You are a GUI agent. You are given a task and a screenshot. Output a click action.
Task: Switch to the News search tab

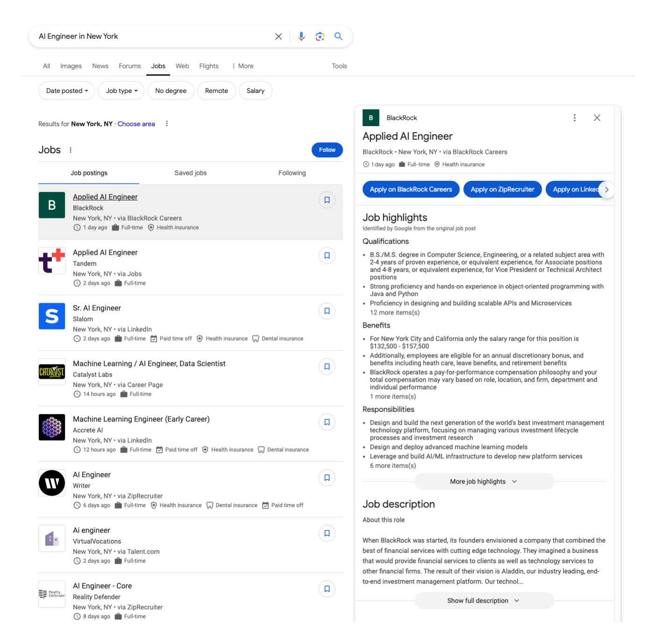(x=100, y=66)
